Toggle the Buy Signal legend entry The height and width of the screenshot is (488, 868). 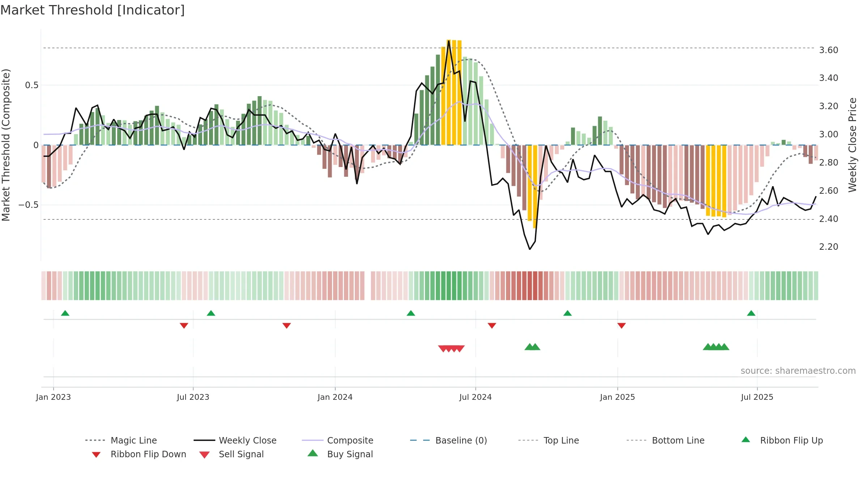340,454
